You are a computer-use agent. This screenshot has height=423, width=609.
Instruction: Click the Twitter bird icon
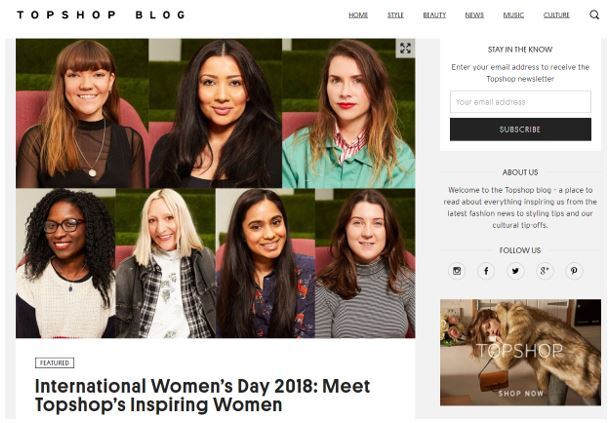coord(515,271)
